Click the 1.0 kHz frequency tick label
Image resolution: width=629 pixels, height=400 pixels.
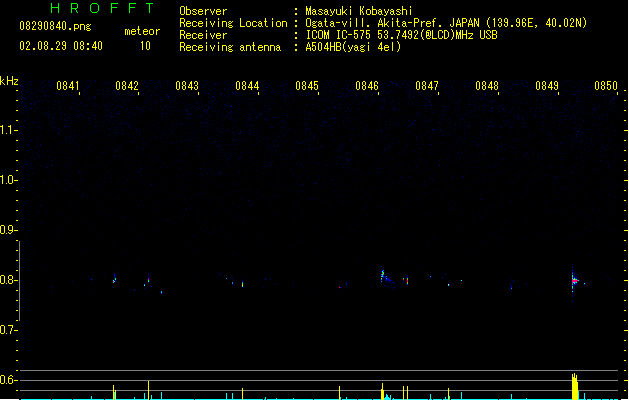pyautogui.click(x=8, y=180)
